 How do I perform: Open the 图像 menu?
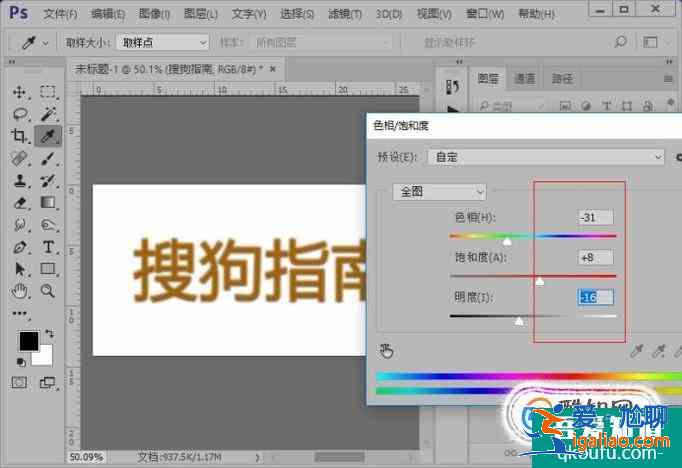(154, 14)
